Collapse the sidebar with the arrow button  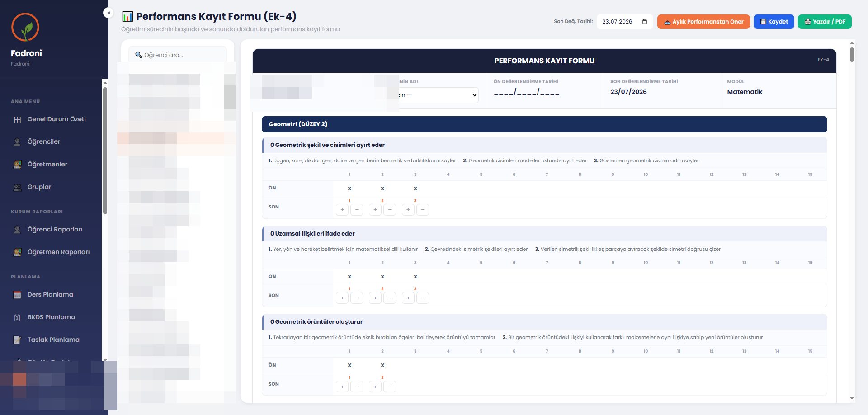tap(108, 13)
